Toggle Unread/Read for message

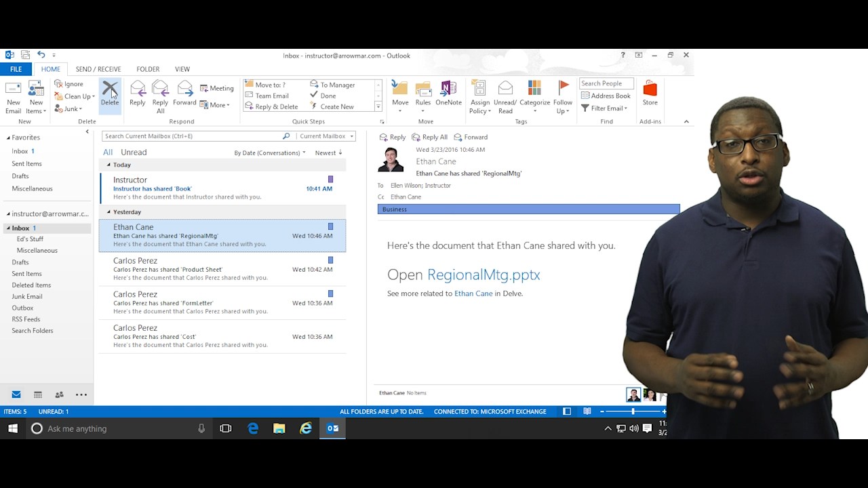505,97
